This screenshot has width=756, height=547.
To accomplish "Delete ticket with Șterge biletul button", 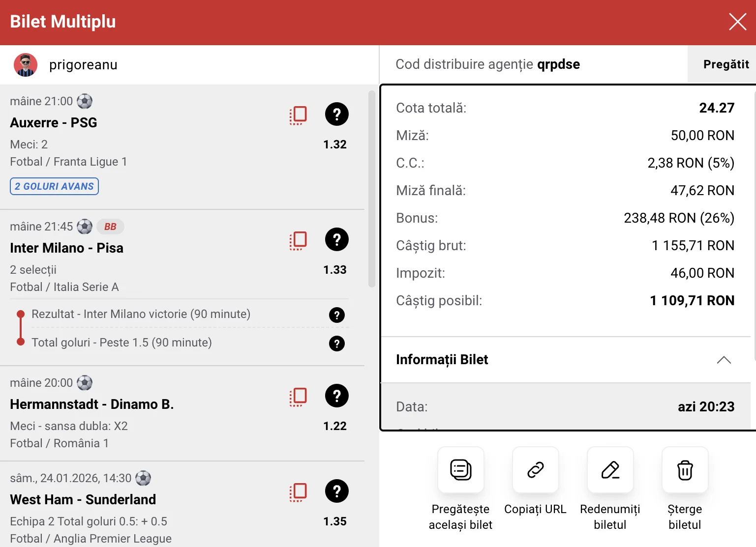I will (x=685, y=470).
